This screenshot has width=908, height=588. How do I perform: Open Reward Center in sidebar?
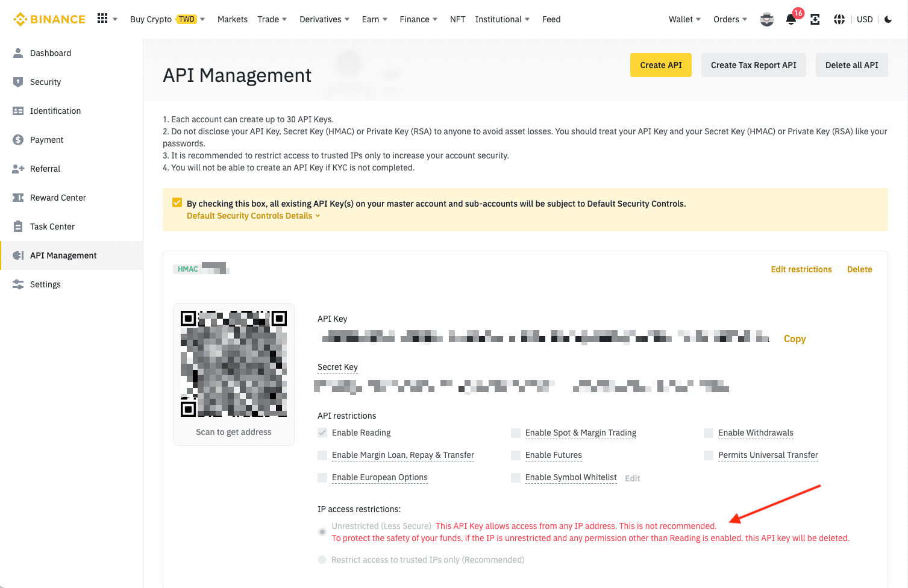click(71, 198)
